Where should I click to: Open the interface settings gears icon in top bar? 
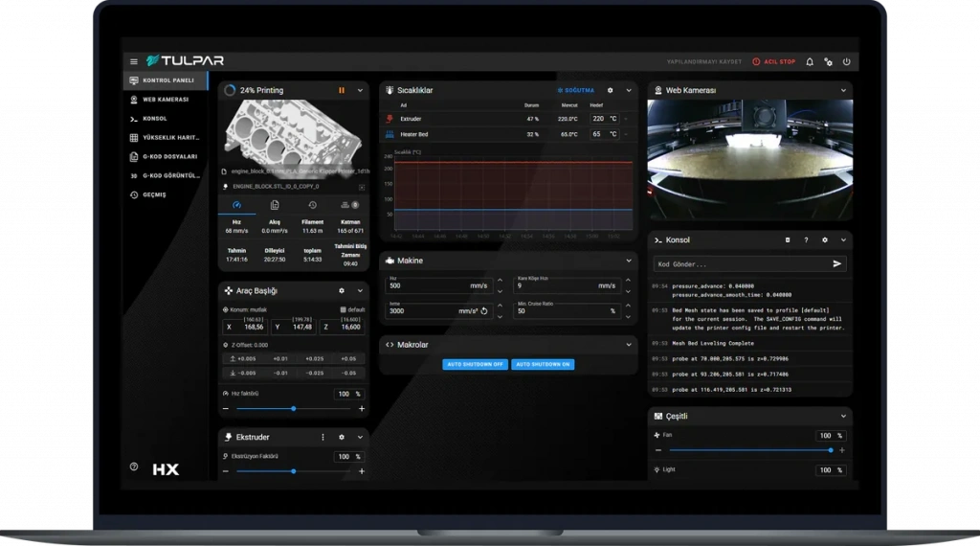tap(828, 61)
